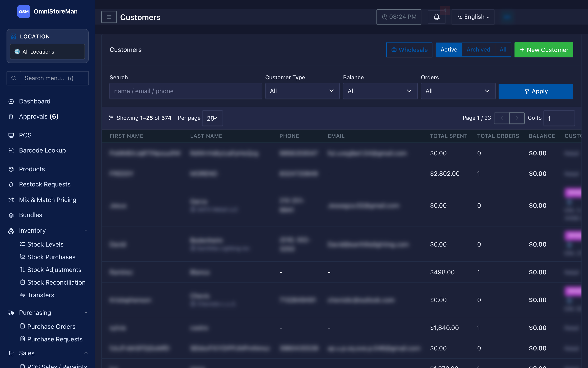
Task: Click the Approvals icon in sidebar
Action: coord(11,117)
